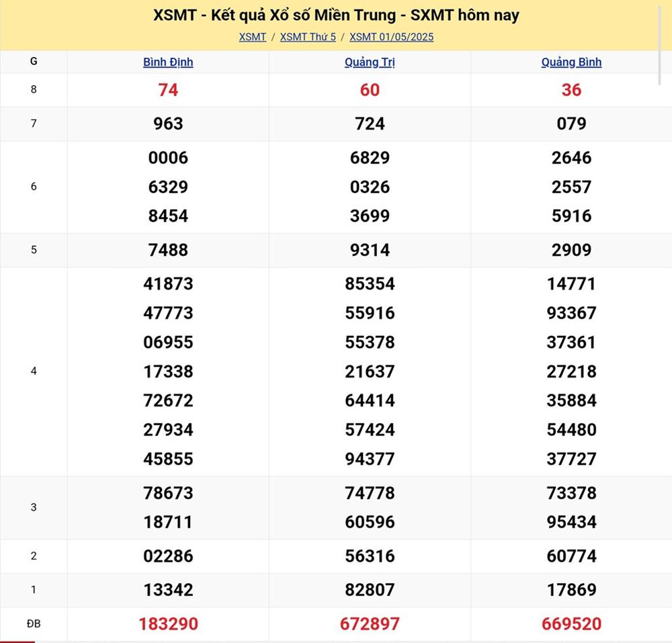Viewport: 672px width, 643px height.
Task: Click Bình Định special prize 183290
Action: [168, 624]
